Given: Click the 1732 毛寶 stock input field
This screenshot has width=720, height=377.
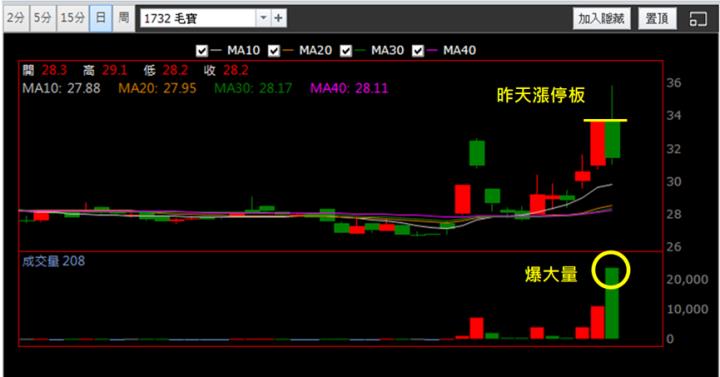Looking at the screenshot, I should [198, 18].
